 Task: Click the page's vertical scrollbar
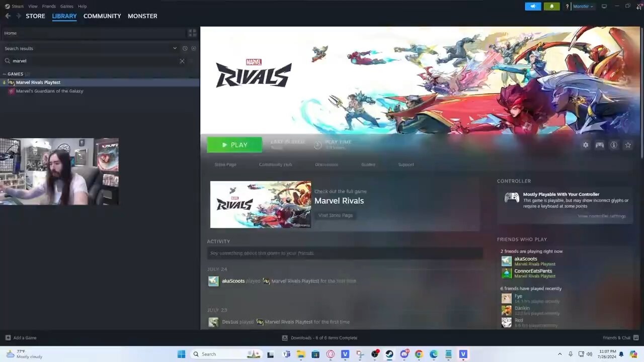[x=641, y=93]
